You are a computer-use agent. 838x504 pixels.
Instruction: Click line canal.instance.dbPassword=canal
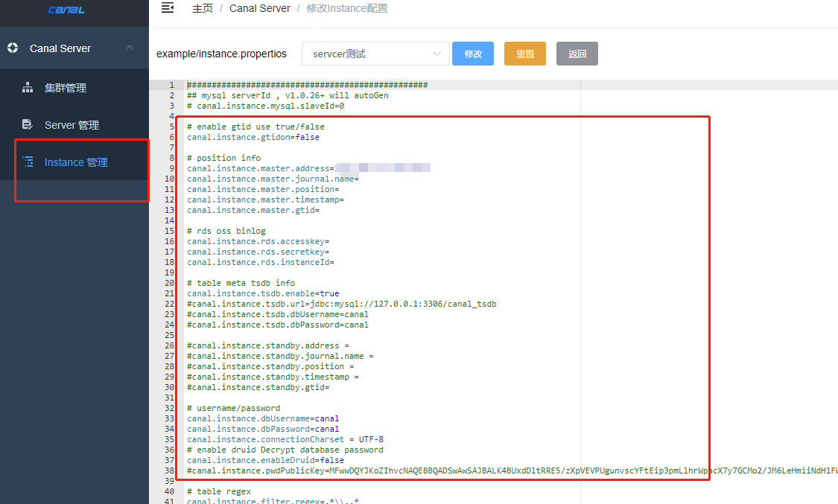[263, 429]
